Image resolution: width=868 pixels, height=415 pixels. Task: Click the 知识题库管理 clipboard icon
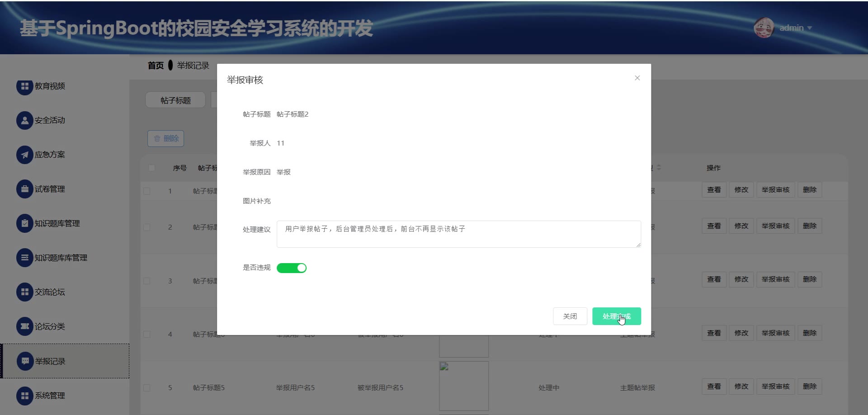(x=25, y=223)
